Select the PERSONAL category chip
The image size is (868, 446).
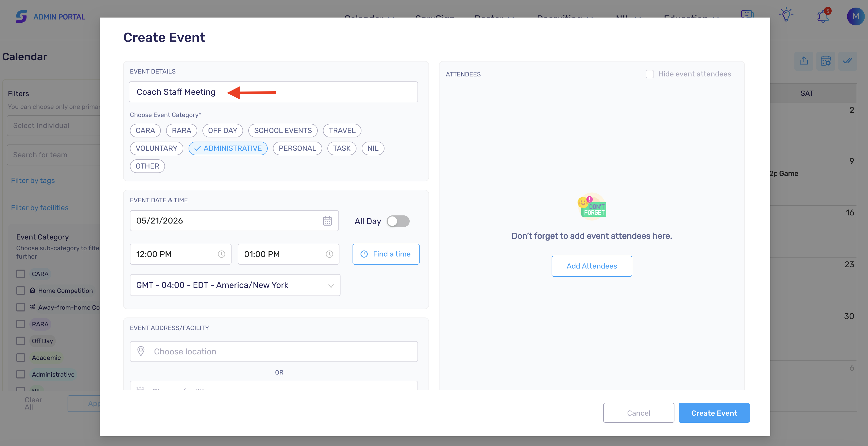click(297, 148)
